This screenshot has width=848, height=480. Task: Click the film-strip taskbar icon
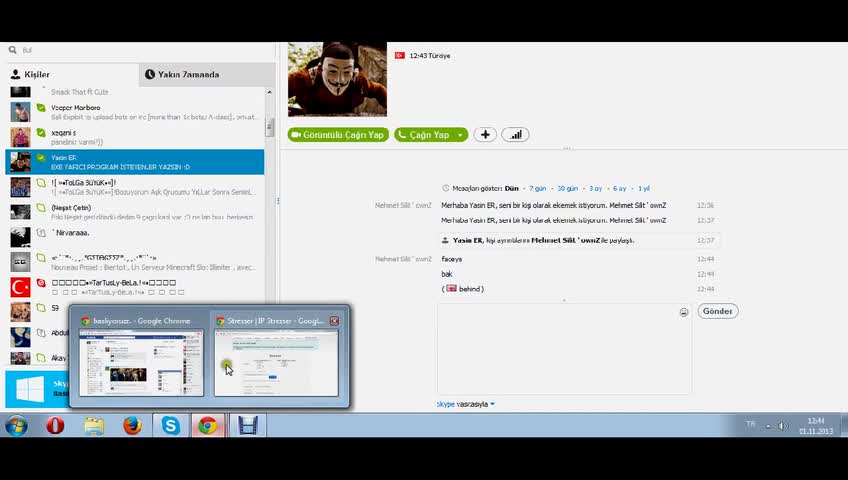click(x=248, y=426)
